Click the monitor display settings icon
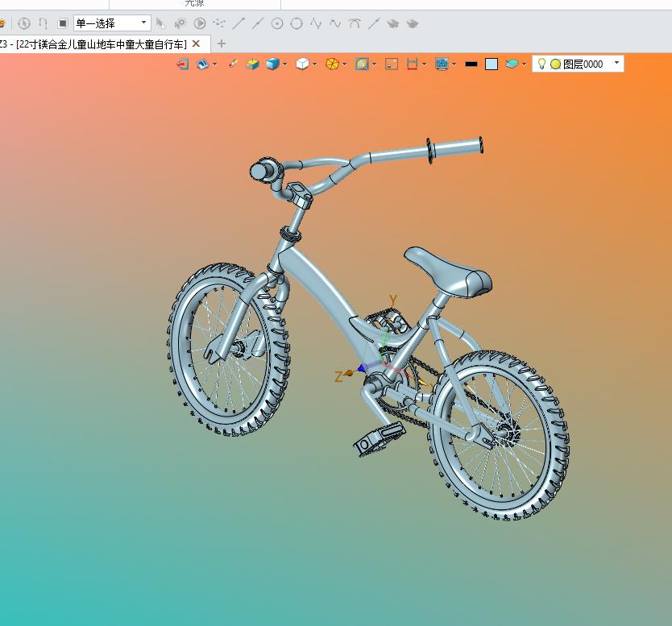This screenshot has width=672, height=626. 442,64
